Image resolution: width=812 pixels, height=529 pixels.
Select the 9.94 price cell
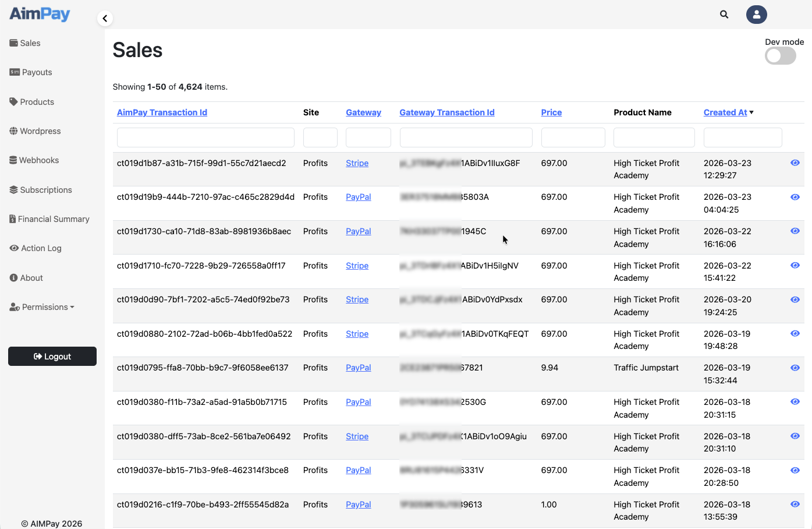pos(549,368)
